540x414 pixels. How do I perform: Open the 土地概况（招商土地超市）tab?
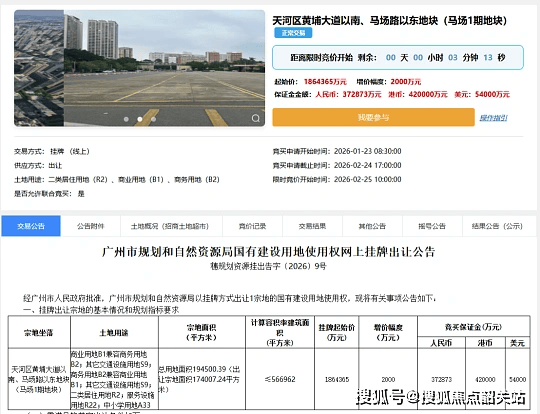170,226
